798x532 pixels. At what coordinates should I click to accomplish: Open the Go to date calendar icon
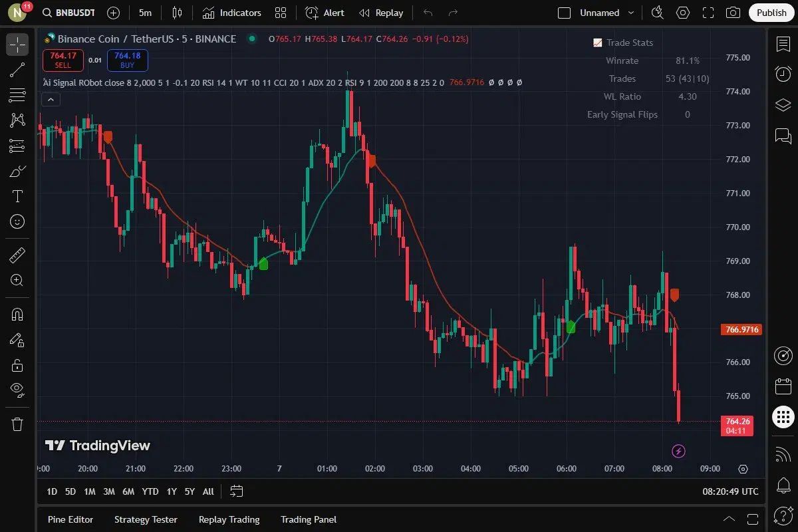tap(237, 491)
